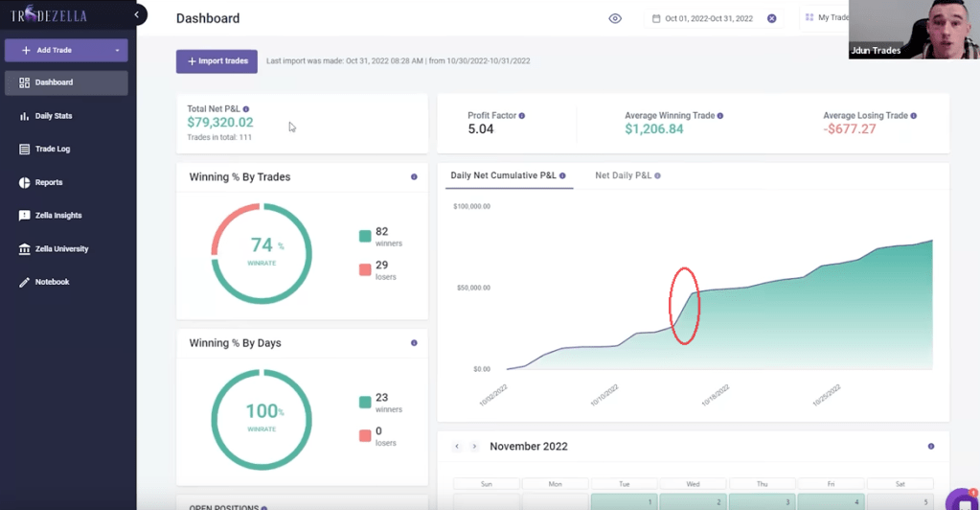Viewport: 980px width, 510px height.
Task: Click info icon next to Profit Factor
Action: click(522, 116)
